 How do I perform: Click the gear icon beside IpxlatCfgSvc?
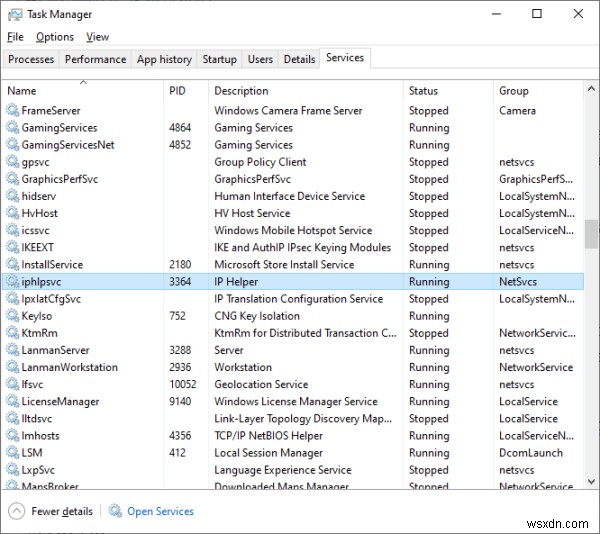(x=12, y=299)
